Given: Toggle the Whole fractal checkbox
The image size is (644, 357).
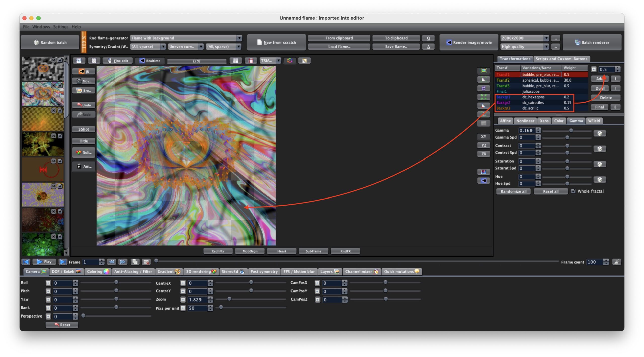Looking at the screenshot, I should (573, 191).
